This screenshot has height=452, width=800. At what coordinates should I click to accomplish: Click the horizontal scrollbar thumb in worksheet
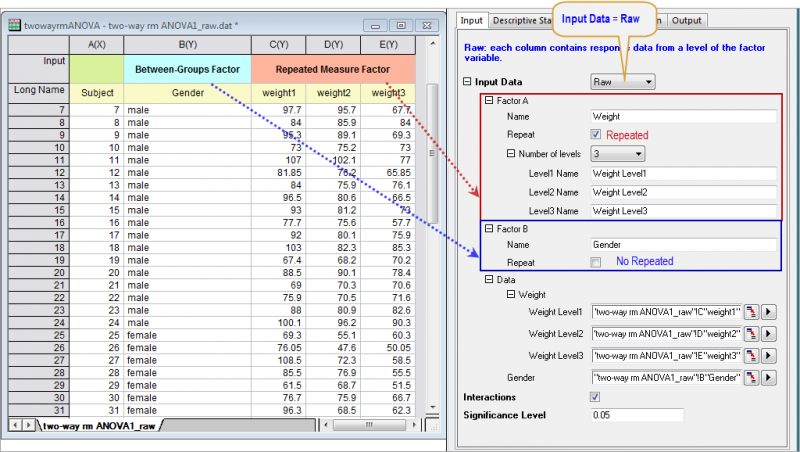pos(369,424)
